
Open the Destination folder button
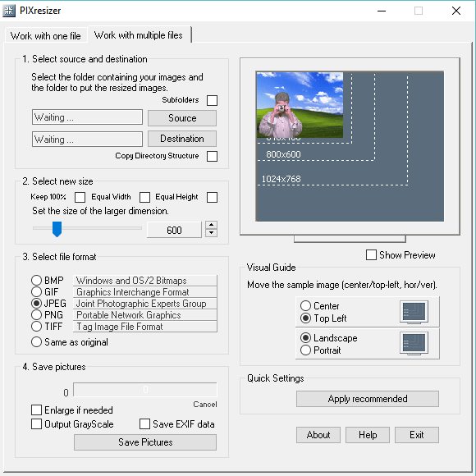click(182, 139)
